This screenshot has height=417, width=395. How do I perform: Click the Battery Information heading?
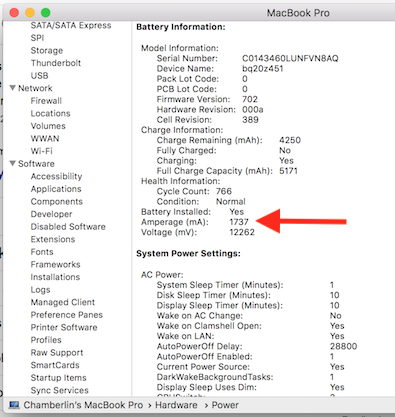pyautogui.click(x=181, y=27)
